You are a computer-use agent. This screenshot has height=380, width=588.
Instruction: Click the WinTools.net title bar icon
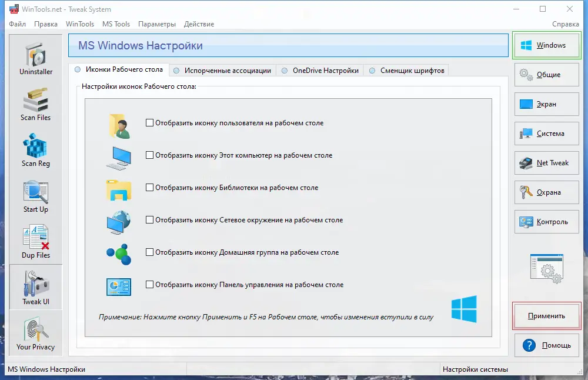14,9
